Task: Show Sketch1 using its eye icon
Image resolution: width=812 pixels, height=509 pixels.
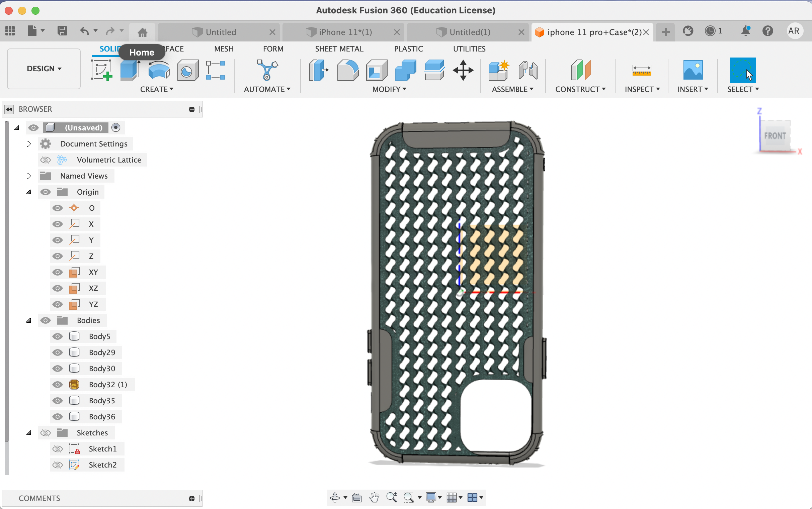Action: point(58,449)
